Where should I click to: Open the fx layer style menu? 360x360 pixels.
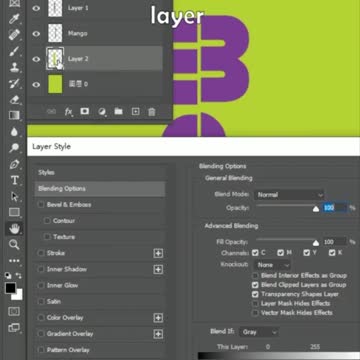pyautogui.click(x=68, y=111)
